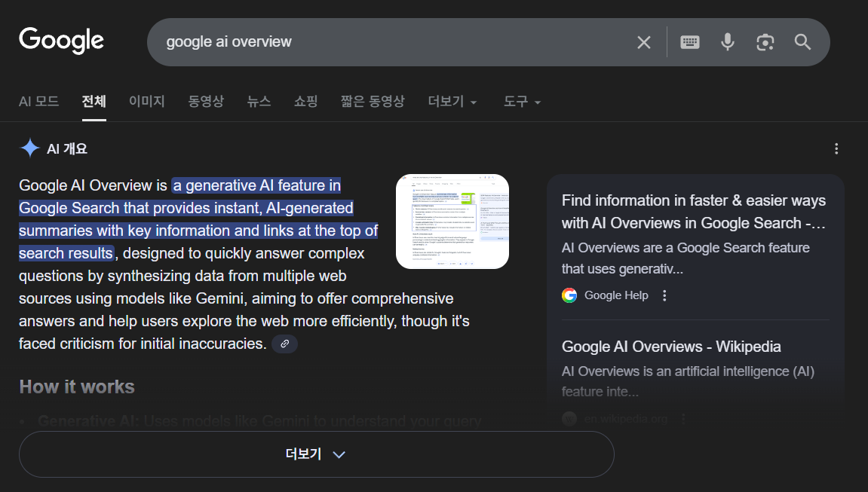
Task: Click the Google logo
Action: click(x=61, y=41)
